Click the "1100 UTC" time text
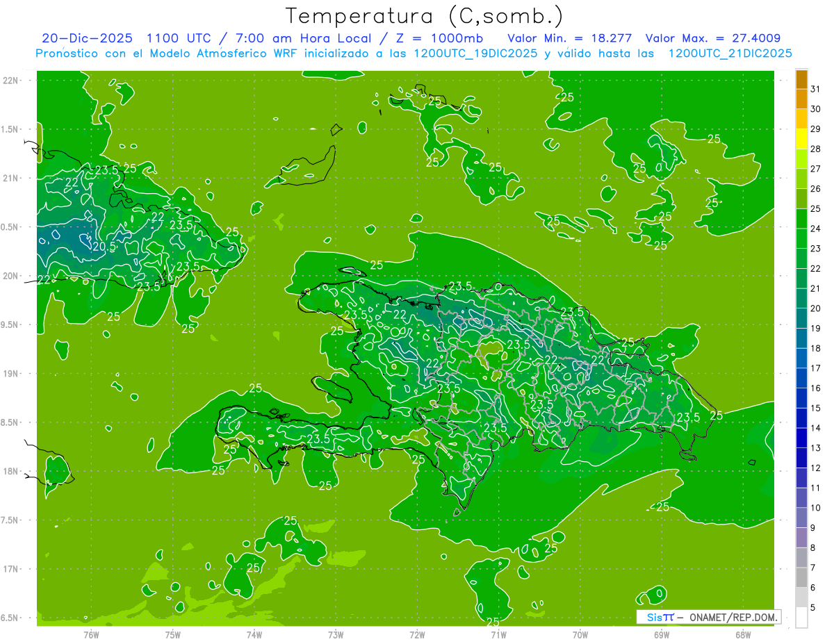The width and height of the screenshot is (834, 644). click(179, 38)
